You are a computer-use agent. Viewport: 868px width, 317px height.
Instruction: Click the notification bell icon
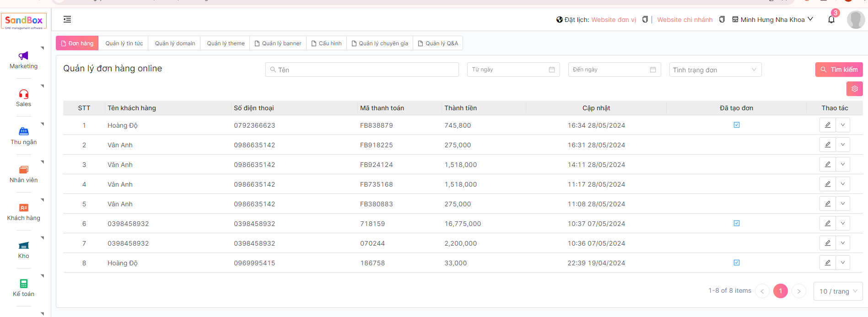(x=831, y=20)
